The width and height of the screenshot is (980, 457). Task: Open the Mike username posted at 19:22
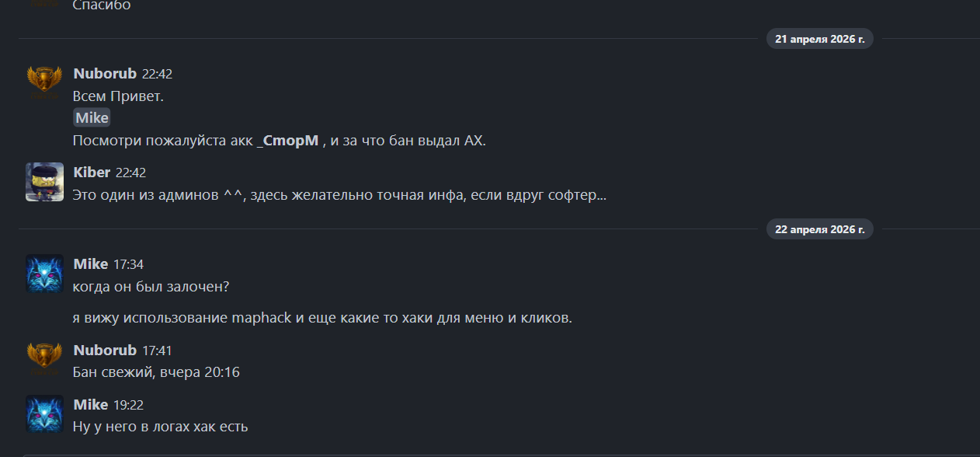[x=91, y=405]
